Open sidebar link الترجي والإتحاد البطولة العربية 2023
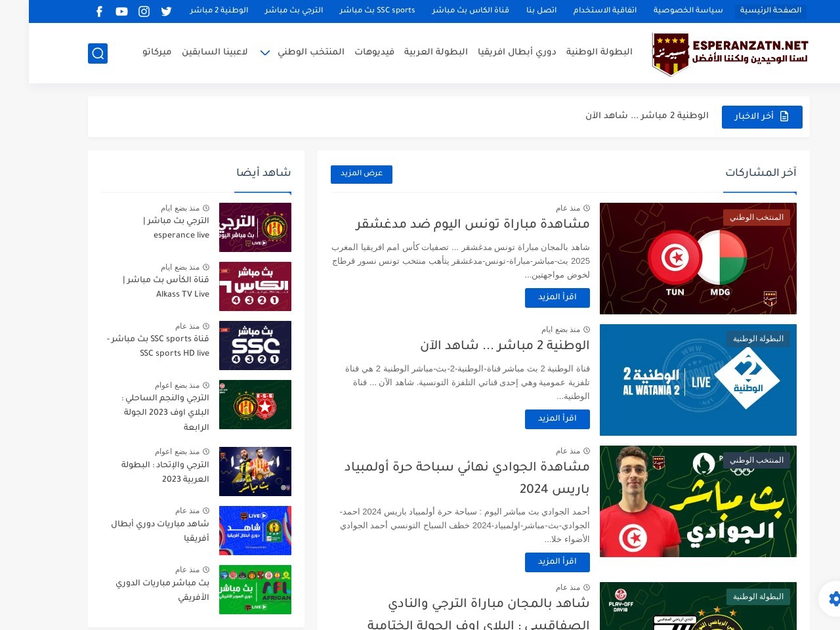This screenshot has width=840, height=630. [165, 472]
